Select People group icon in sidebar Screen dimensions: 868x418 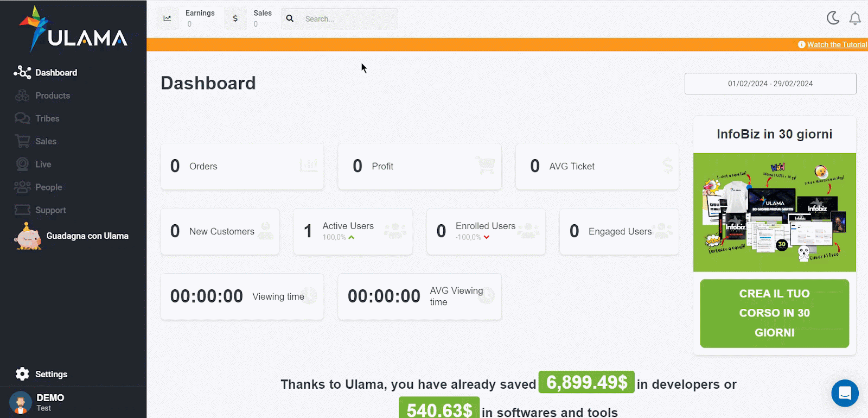coord(22,187)
